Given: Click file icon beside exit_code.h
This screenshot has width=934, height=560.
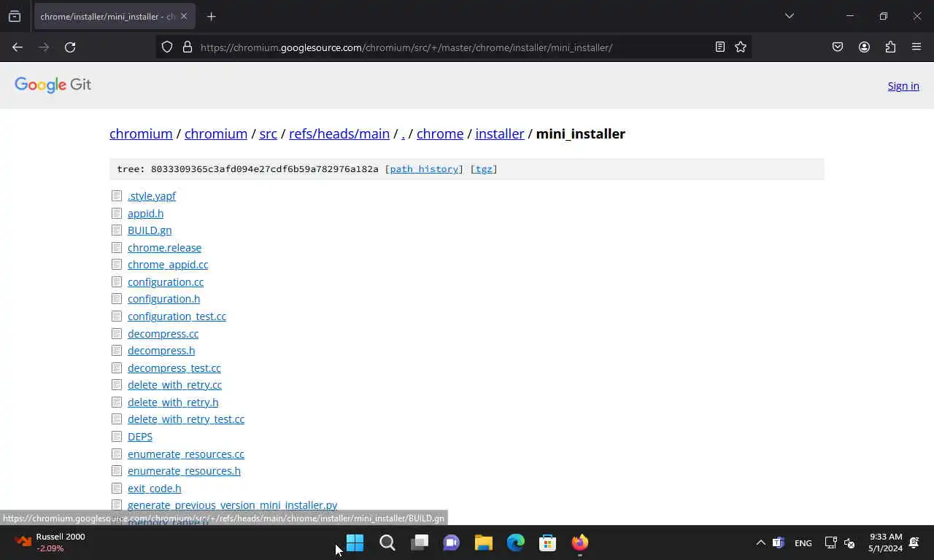Looking at the screenshot, I should 117,488.
